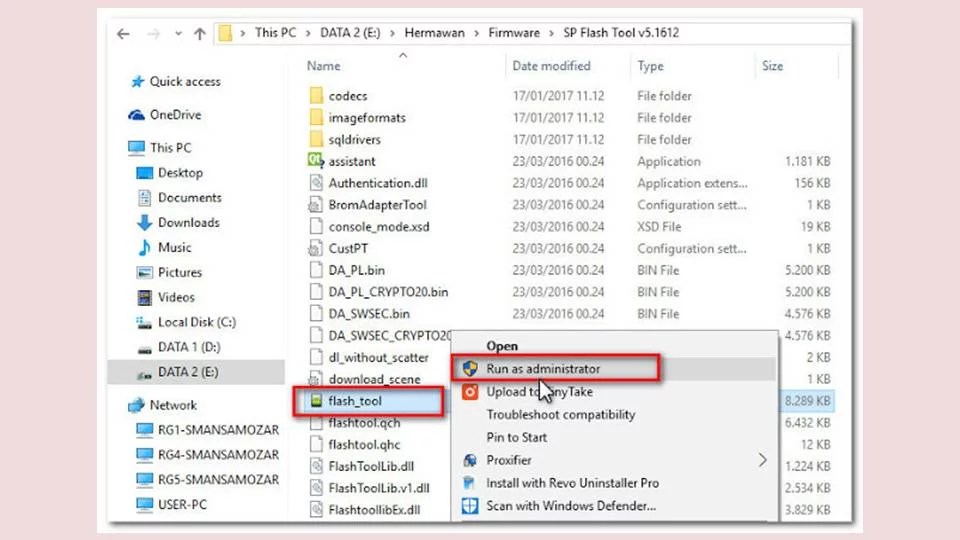Choose Troubleshoot compatibility menu entry
The image size is (960, 540).
click(x=561, y=414)
